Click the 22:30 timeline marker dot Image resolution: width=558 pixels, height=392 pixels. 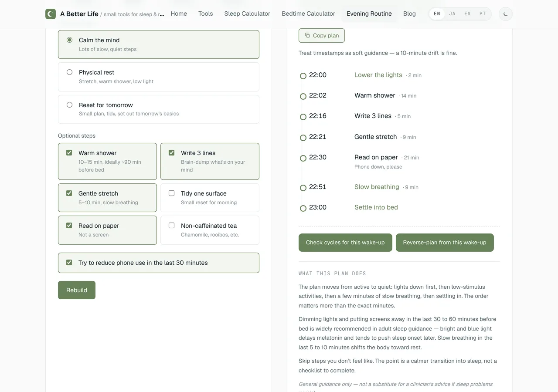[303, 158]
